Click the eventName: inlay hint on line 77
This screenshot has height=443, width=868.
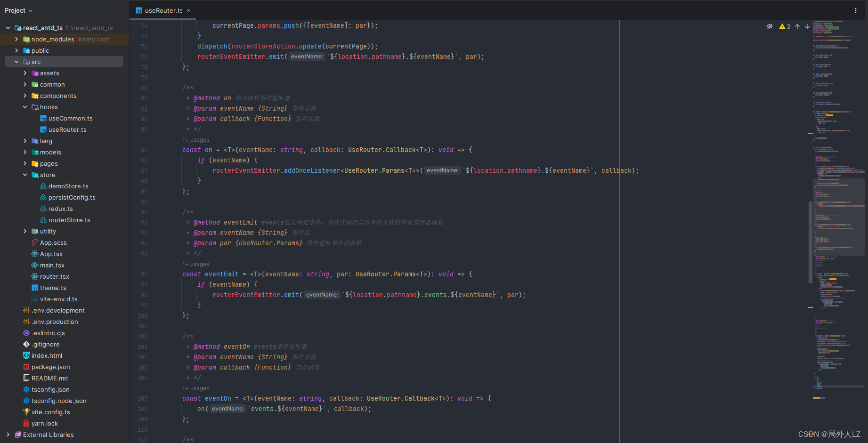click(x=307, y=56)
